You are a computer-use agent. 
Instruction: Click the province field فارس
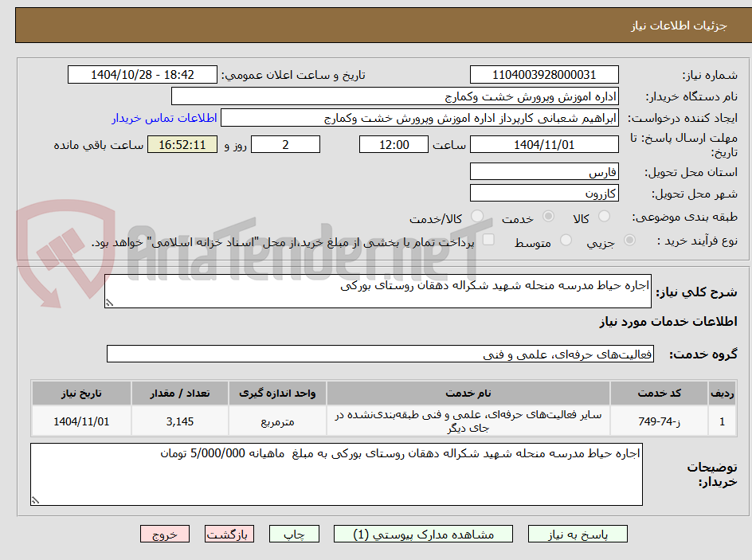pyautogui.click(x=544, y=171)
